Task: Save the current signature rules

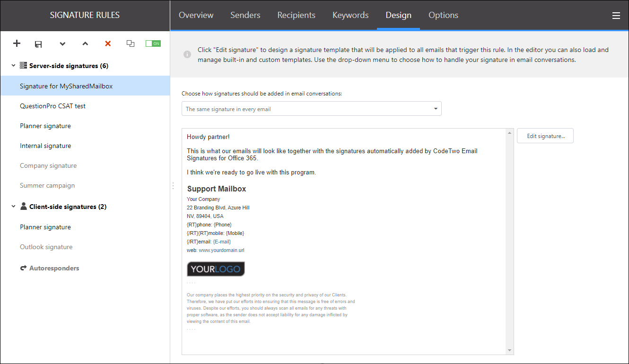Action: click(x=38, y=43)
